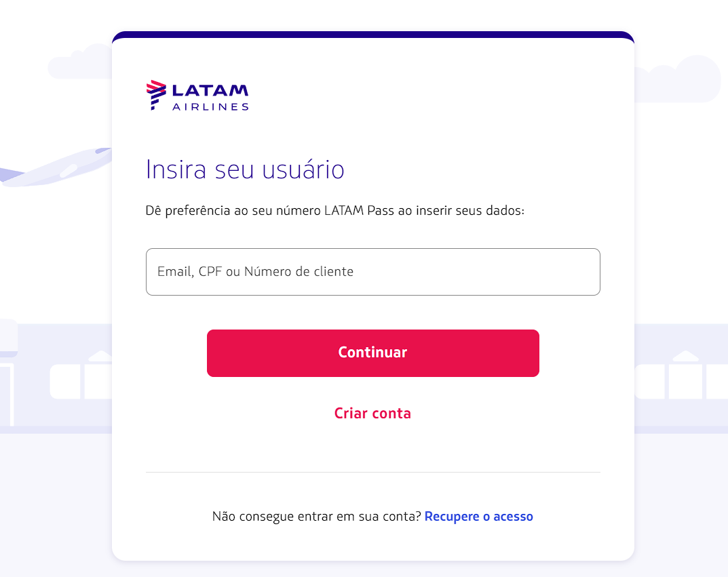The height and width of the screenshot is (577, 728).
Task: Click the dark blue bar atop the card
Action: [373, 35]
